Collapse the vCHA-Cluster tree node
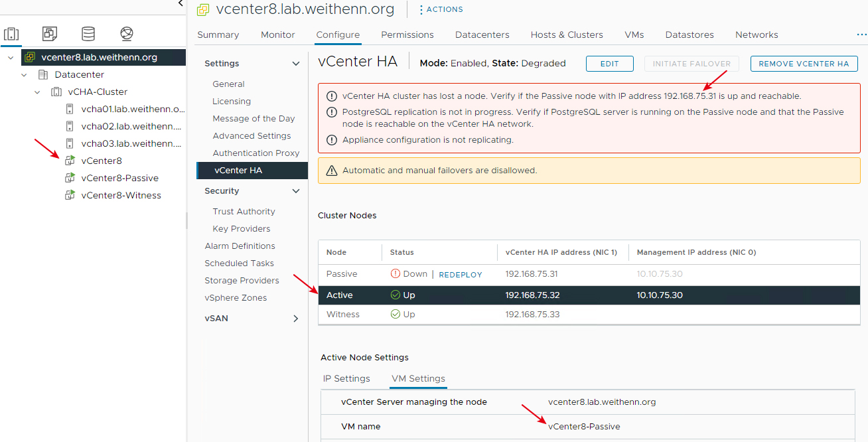The height and width of the screenshot is (442, 868). [x=38, y=92]
